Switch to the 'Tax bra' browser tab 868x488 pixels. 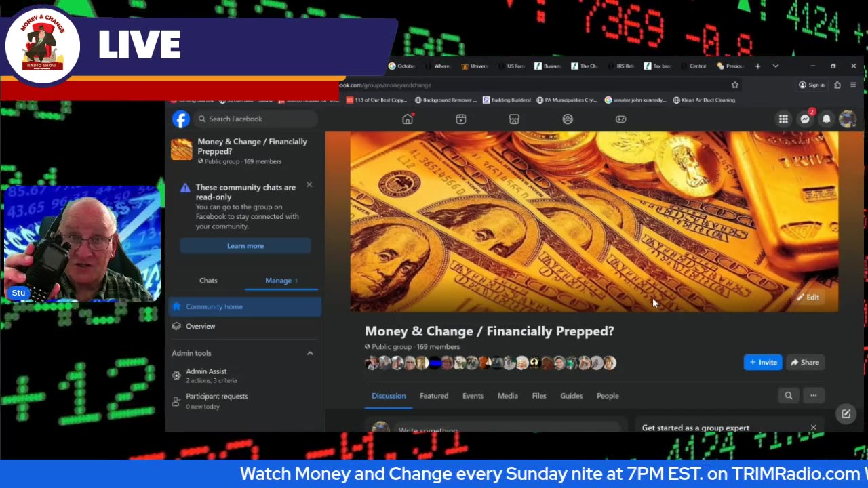[658, 66]
